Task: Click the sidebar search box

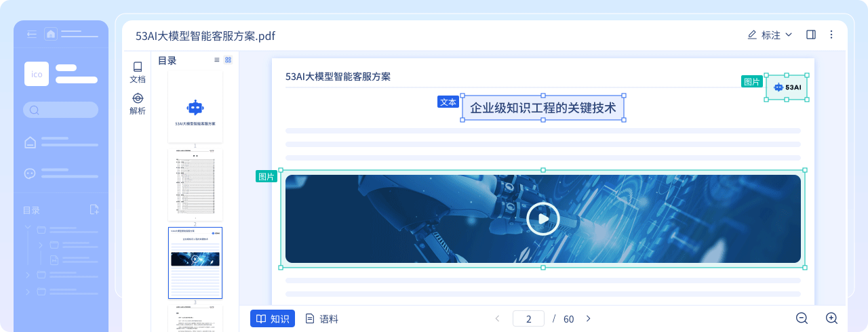Action: tap(61, 110)
